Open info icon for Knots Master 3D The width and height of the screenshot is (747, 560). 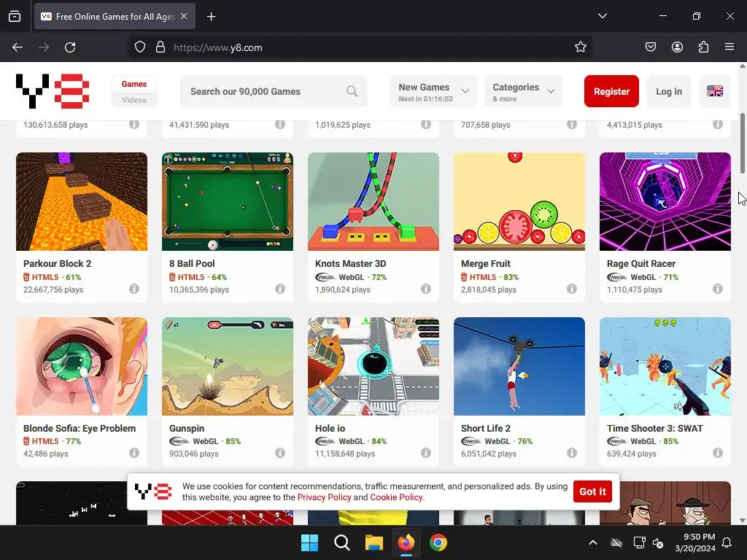click(x=426, y=289)
